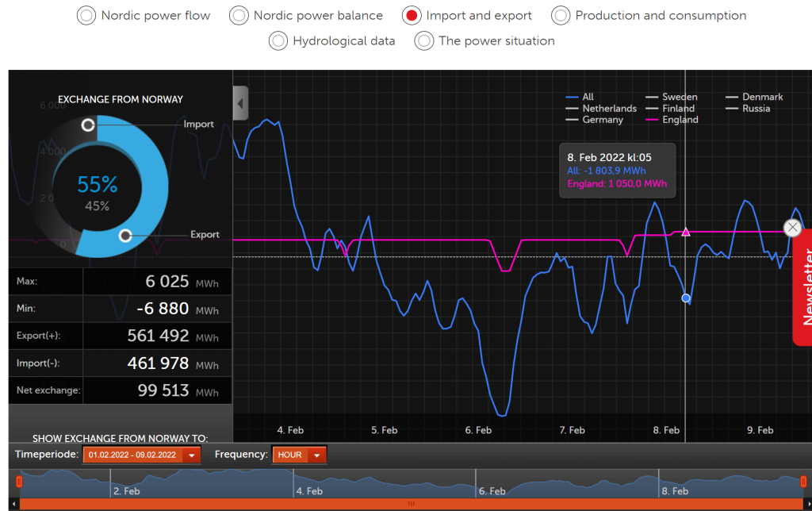This screenshot has width=812, height=511.
Task: Click the left scrollbar arrow on timeline
Action: coord(13,504)
